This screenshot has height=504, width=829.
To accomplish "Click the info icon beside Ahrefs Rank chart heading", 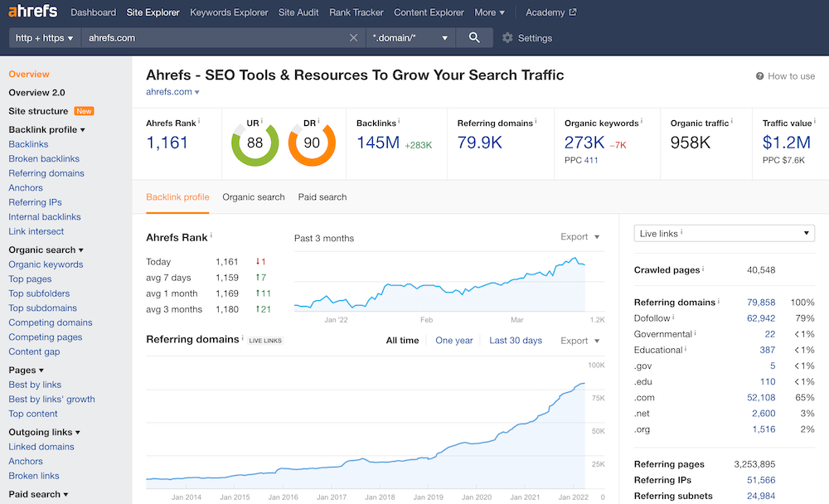I will click(x=211, y=235).
